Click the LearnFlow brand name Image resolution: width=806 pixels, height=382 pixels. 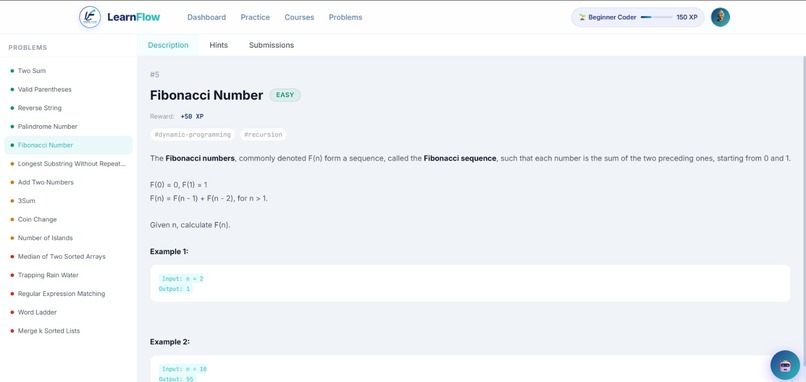pos(134,17)
